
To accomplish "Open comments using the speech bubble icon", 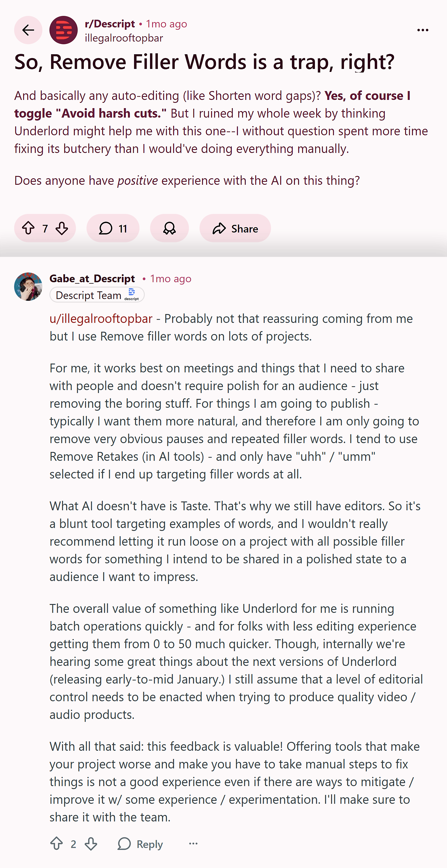I will click(105, 228).
